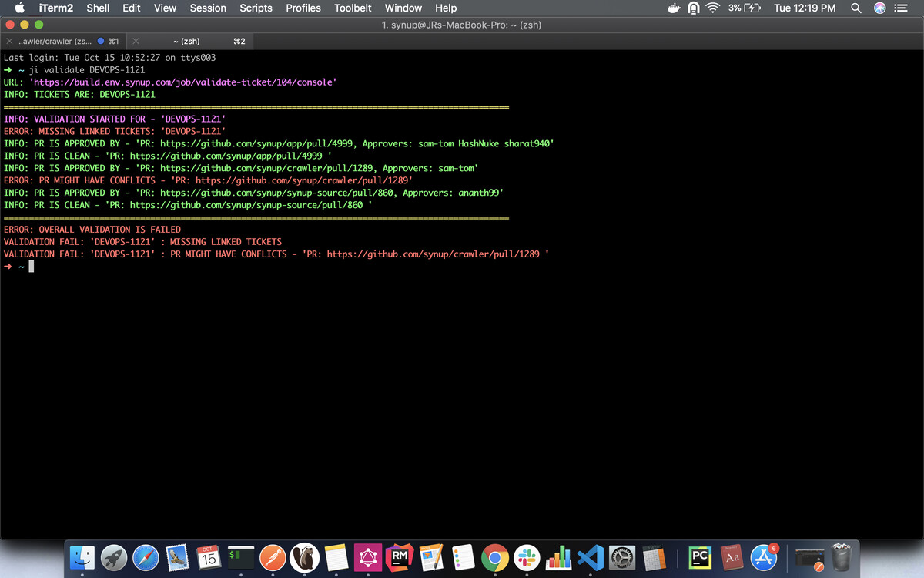Open the Profiles menu
Viewport: 924px width, 578px height.
pyautogui.click(x=303, y=8)
